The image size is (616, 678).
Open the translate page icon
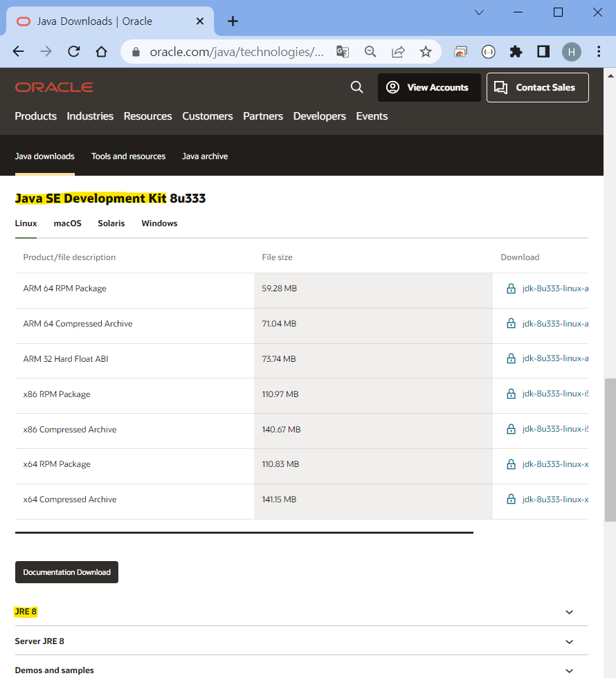click(x=343, y=52)
